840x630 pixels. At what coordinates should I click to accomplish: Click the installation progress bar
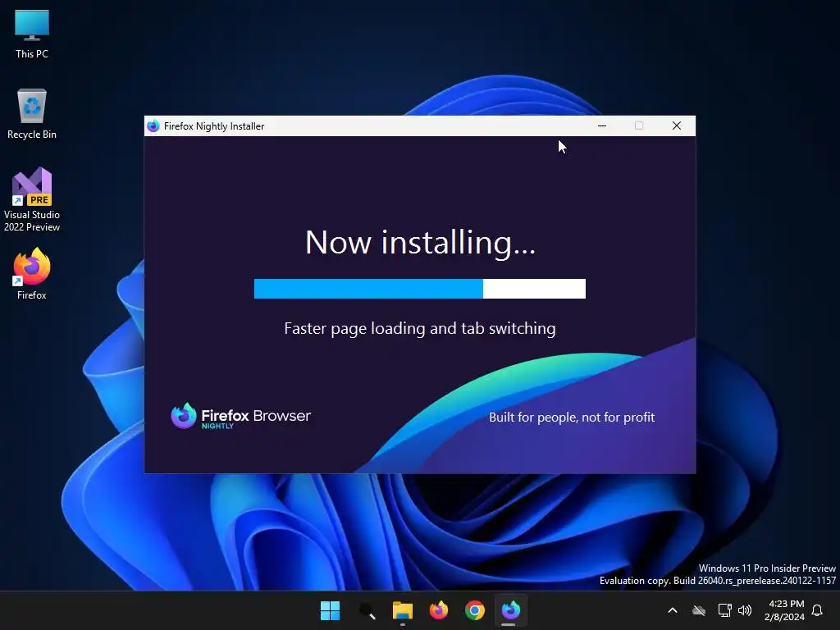click(x=419, y=289)
